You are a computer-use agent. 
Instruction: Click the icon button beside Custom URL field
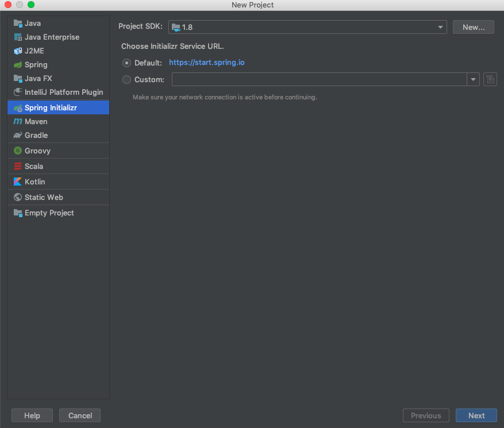(490, 79)
